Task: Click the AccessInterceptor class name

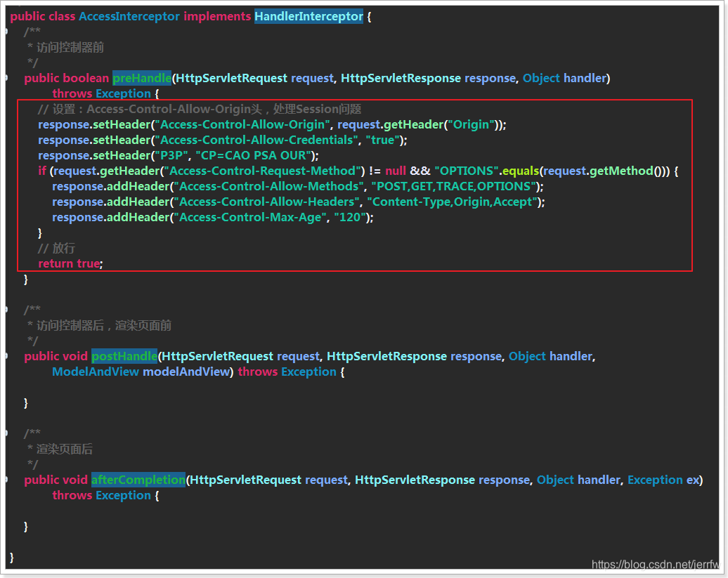Action: (129, 16)
